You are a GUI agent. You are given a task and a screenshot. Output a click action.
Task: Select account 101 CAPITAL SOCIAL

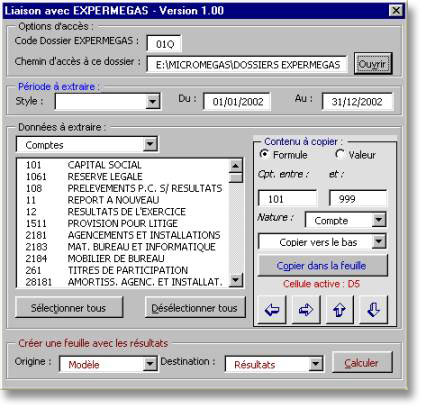point(123,165)
